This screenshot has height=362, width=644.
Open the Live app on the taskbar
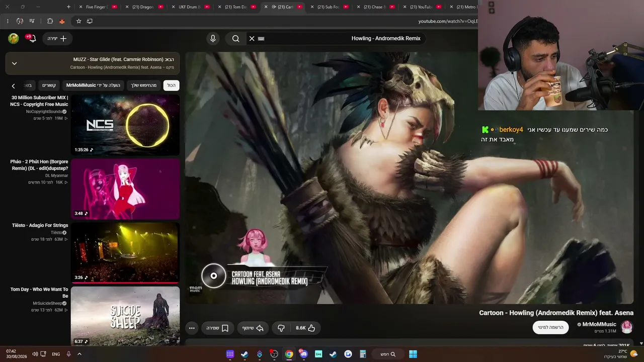pyautogui.click(x=318, y=354)
